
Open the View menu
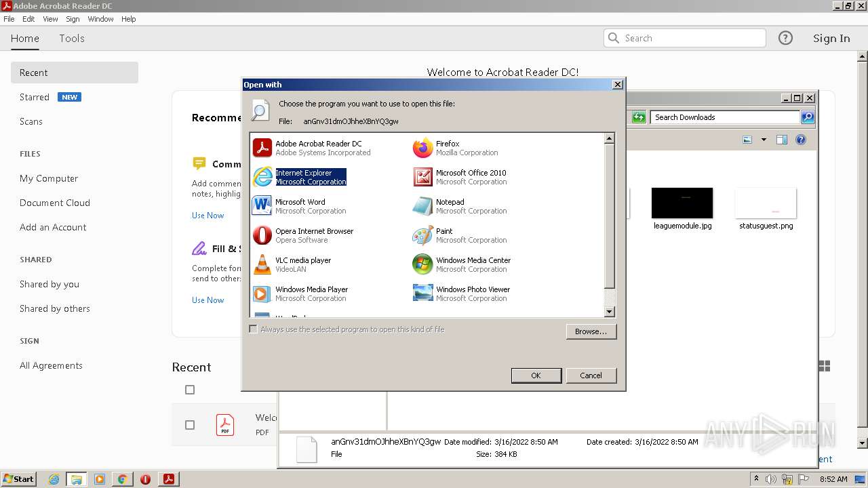click(50, 19)
